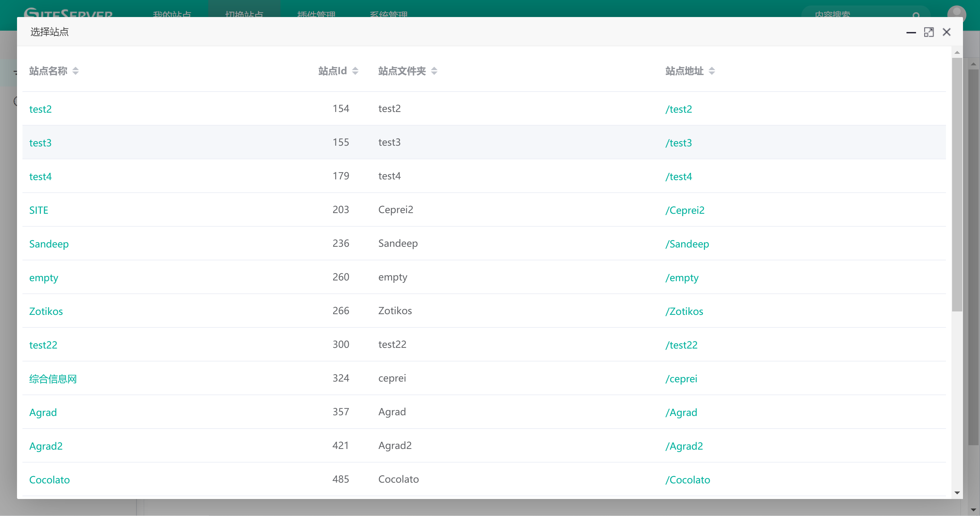Sort by 站点文件夹 column arrows
This screenshot has width=980, height=516.
[x=434, y=71]
